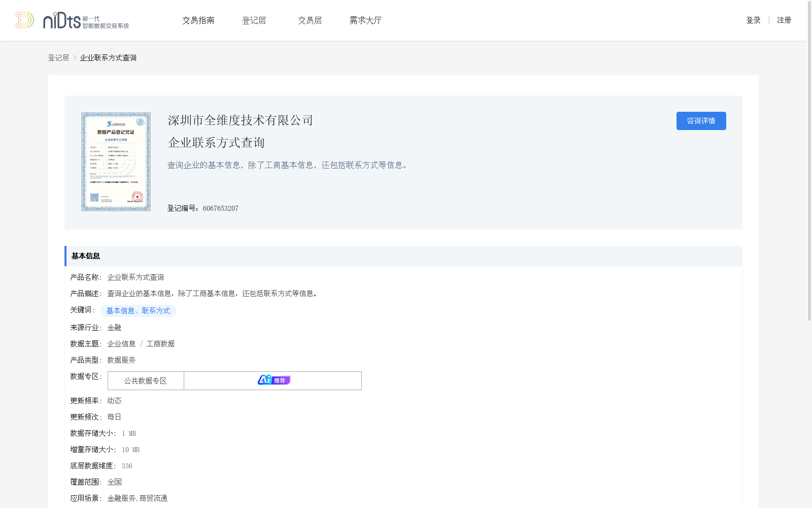This screenshot has height=508, width=812.
Task: Click the 登录 link
Action: tap(753, 20)
